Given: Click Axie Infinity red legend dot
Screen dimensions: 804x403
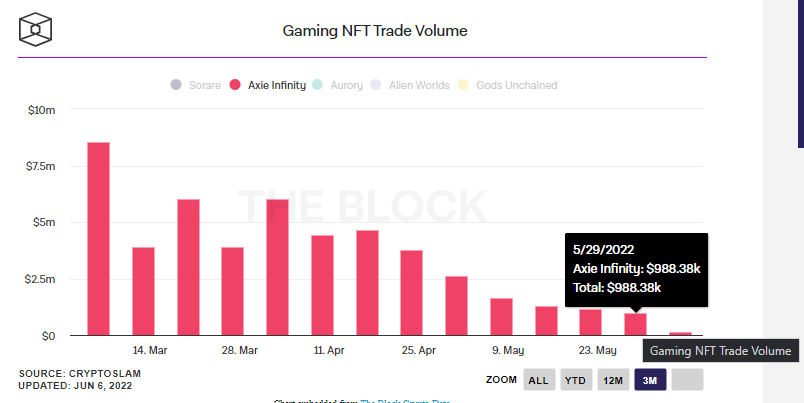Looking at the screenshot, I should [x=236, y=85].
